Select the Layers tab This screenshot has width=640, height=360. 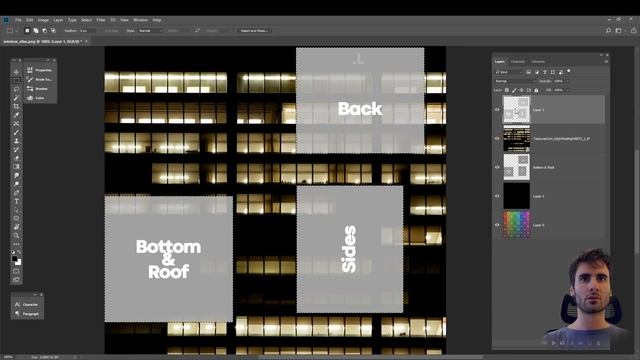(500, 62)
